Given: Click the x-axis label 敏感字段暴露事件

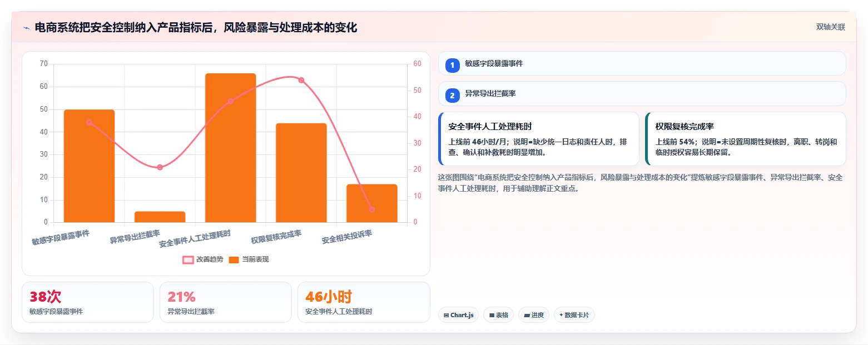Looking at the screenshot, I should coord(61,237).
